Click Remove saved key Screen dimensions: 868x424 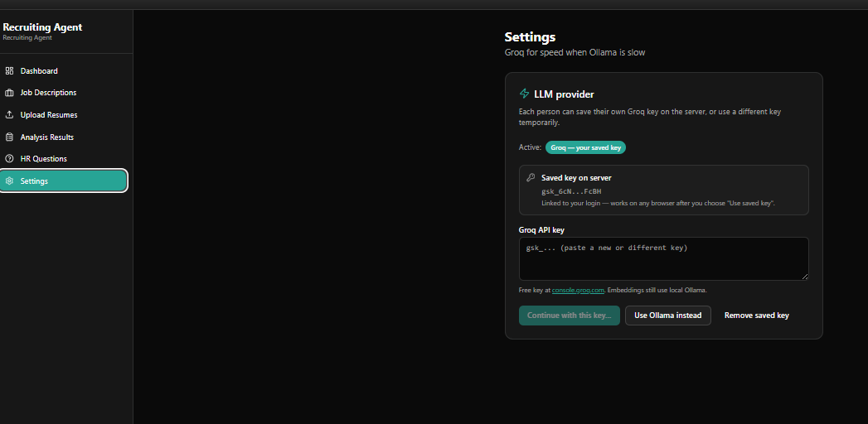click(x=757, y=315)
